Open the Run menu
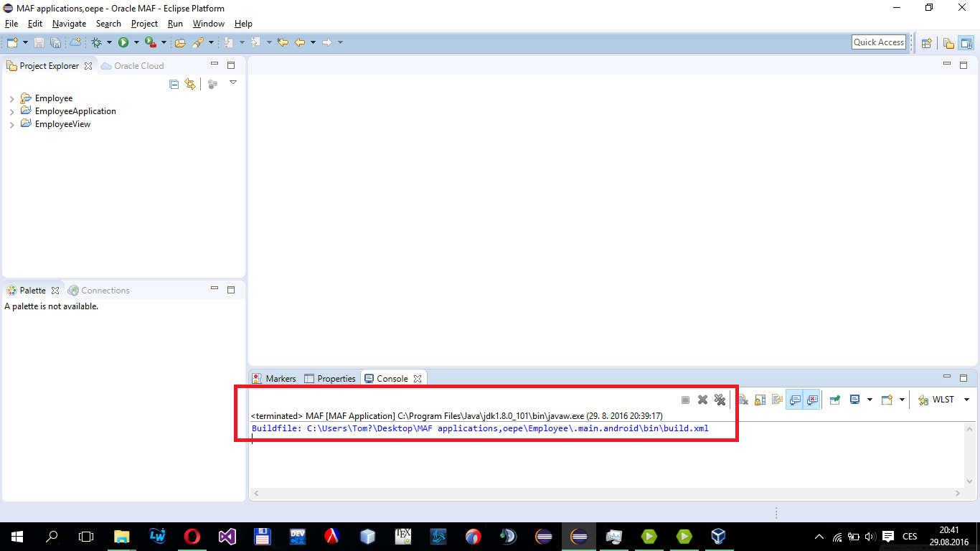This screenshot has height=551, width=980. [175, 24]
